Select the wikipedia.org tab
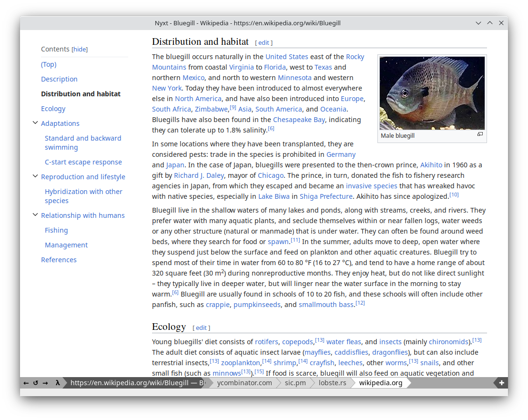 380,383
